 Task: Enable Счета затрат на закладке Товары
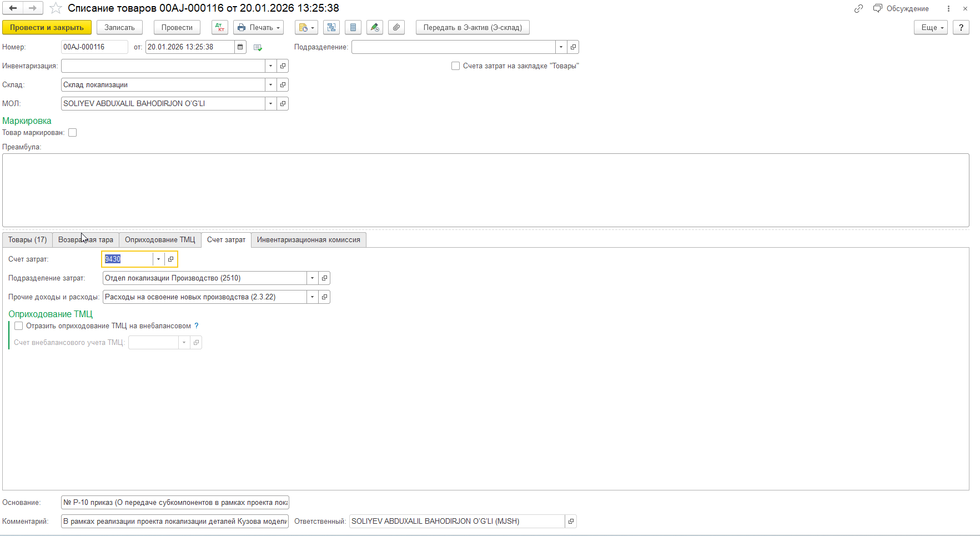455,66
